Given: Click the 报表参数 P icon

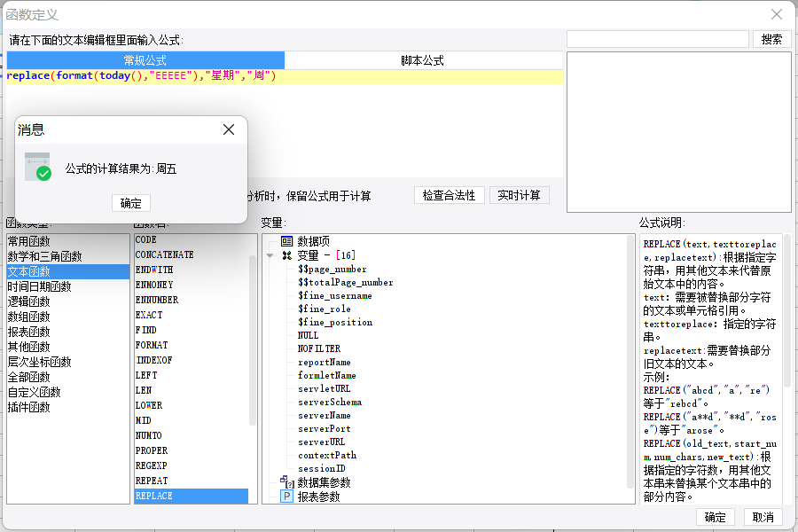Looking at the screenshot, I should [x=287, y=497].
